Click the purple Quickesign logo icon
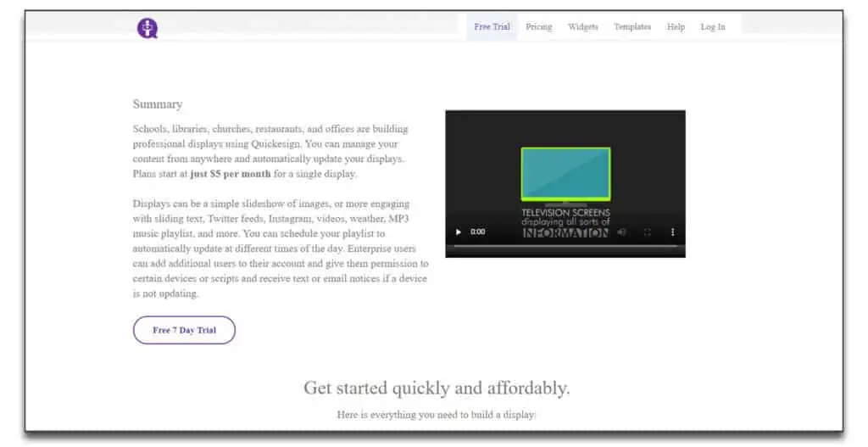868x447 pixels. pyautogui.click(x=147, y=28)
